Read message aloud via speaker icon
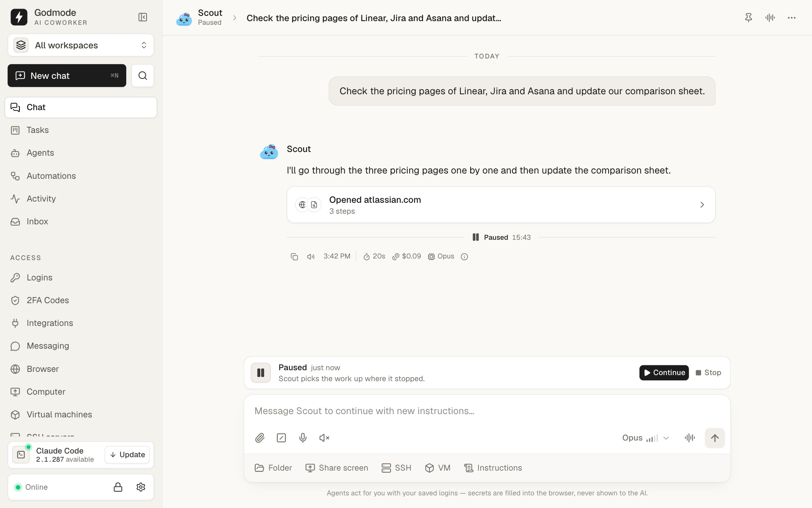 click(x=311, y=256)
